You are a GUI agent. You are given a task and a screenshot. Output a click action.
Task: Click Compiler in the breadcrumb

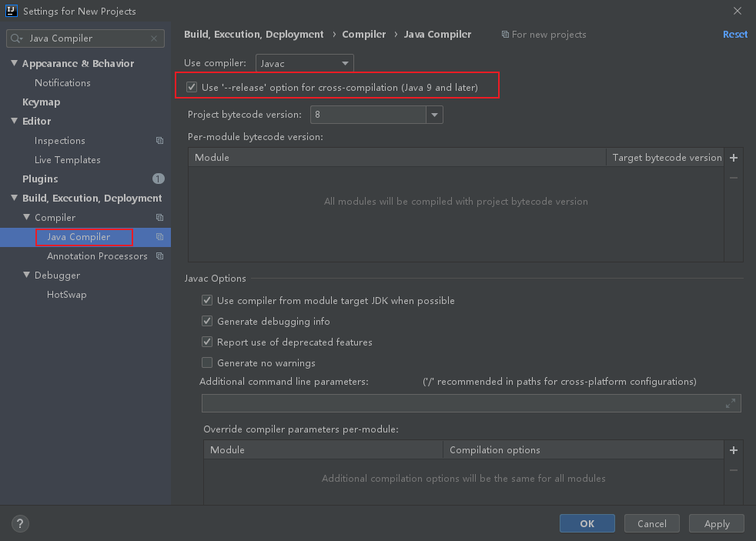pos(364,34)
